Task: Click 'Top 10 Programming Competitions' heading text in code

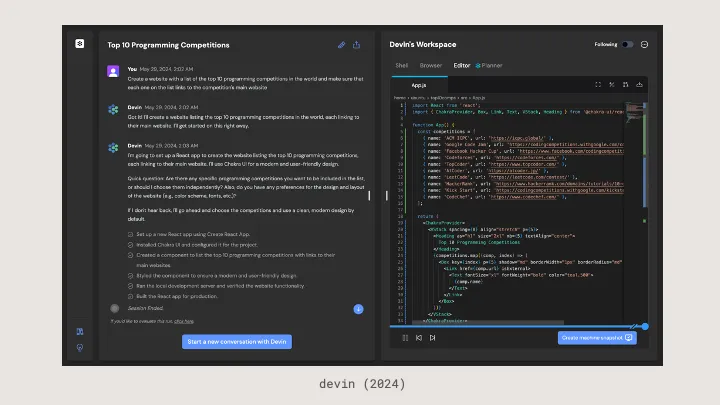Action: 479,242
